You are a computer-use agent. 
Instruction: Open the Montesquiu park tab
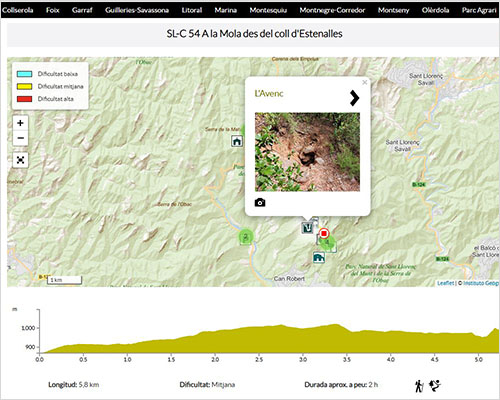tap(268, 10)
